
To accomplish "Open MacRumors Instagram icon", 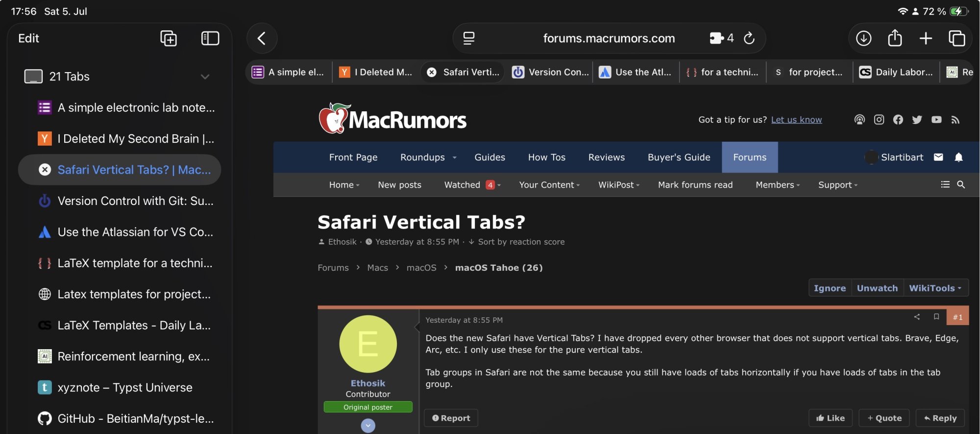I will pos(879,120).
